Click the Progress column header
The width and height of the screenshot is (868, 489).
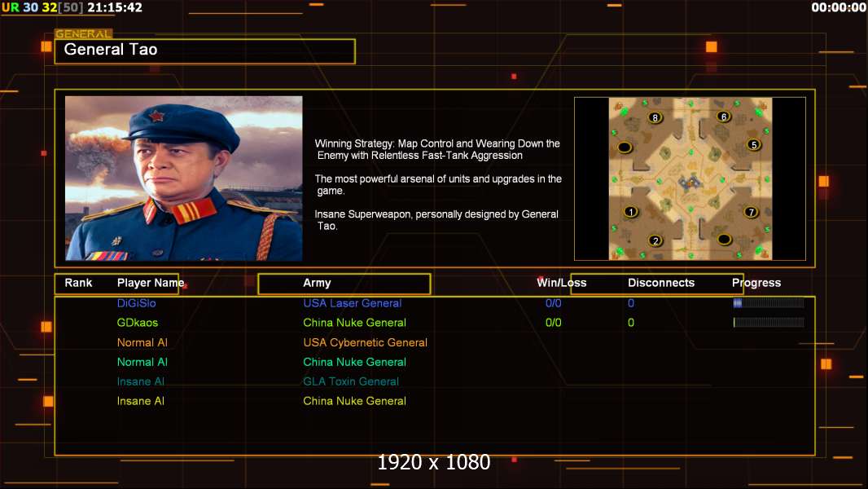756,283
